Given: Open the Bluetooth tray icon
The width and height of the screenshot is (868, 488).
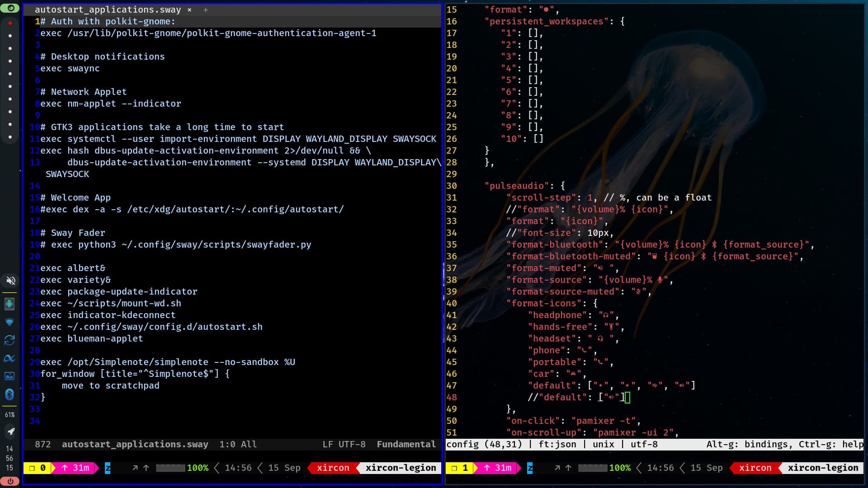Looking at the screenshot, I should [9, 394].
